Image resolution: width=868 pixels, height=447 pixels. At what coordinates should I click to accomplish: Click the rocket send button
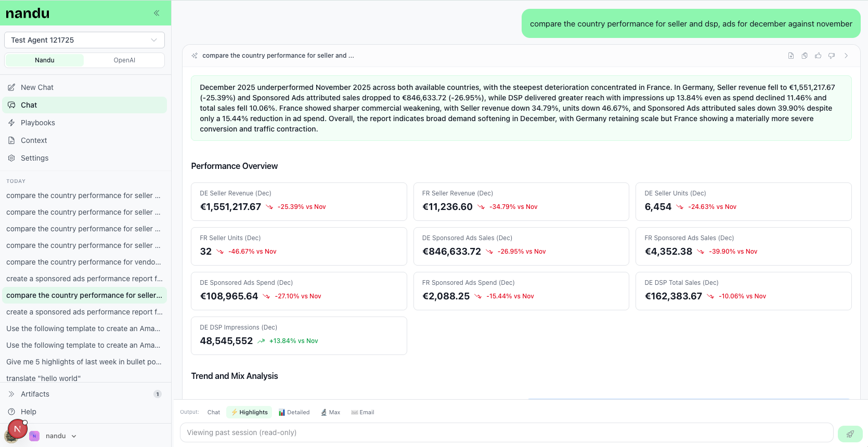pos(850,433)
